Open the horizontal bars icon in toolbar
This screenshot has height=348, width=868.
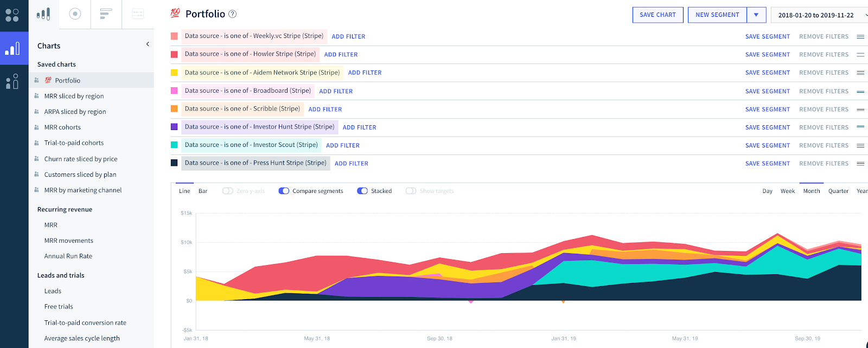[106, 14]
